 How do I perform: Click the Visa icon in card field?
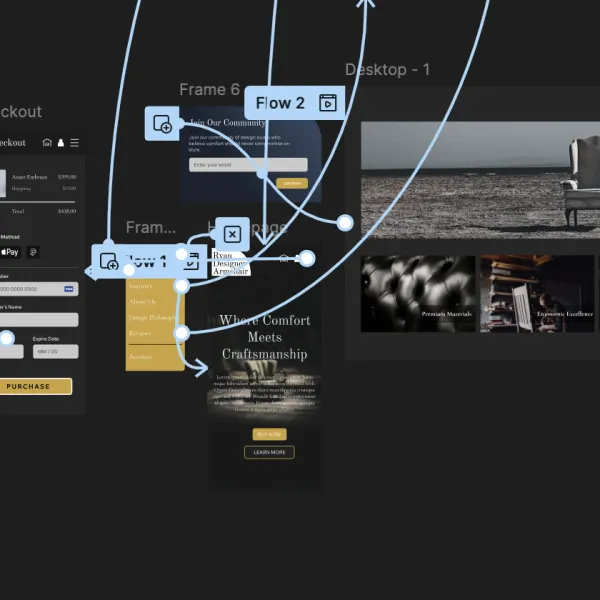[69, 289]
